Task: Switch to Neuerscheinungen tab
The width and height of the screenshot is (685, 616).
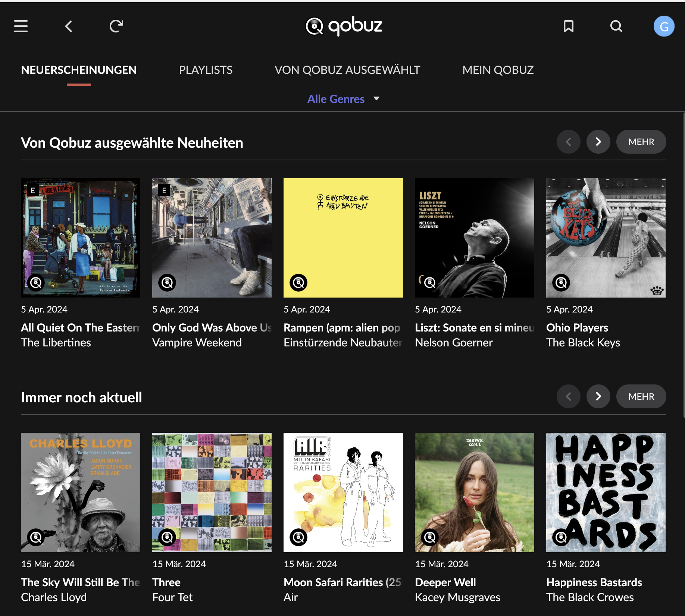Action: [x=79, y=70]
